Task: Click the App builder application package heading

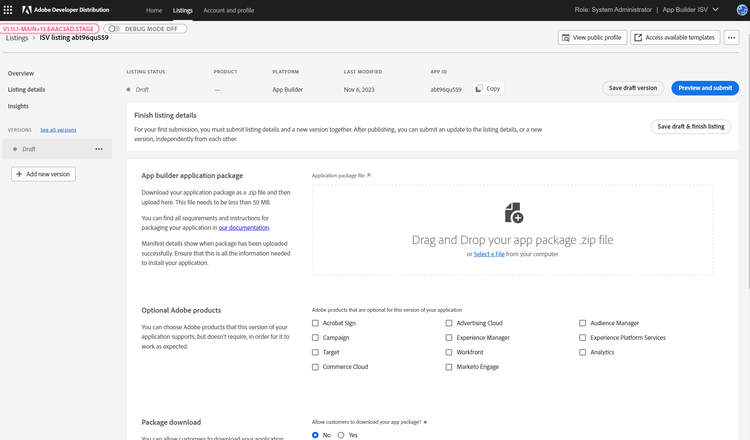Action: pos(192,176)
